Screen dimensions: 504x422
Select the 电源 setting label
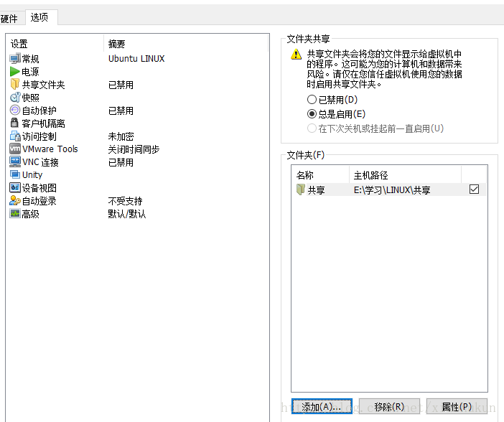[x=31, y=72]
